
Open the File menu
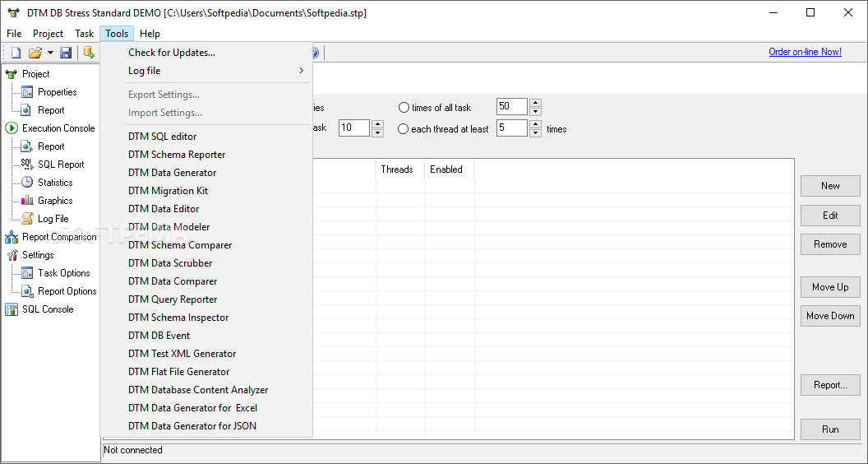pyautogui.click(x=14, y=34)
